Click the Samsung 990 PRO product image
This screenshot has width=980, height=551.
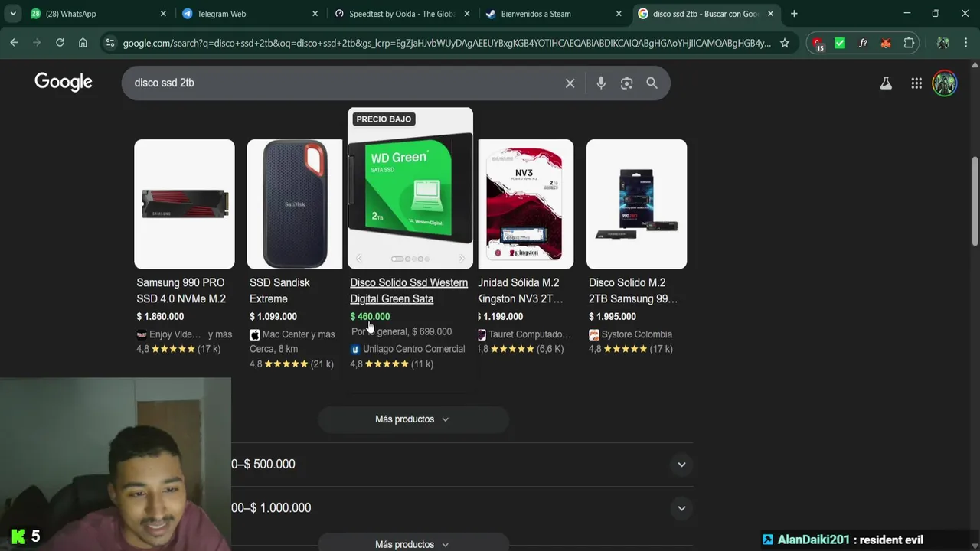tap(185, 204)
